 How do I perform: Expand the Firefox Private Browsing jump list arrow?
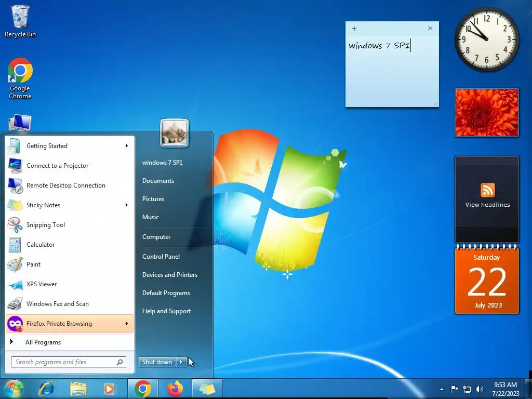[x=127, y=324]
